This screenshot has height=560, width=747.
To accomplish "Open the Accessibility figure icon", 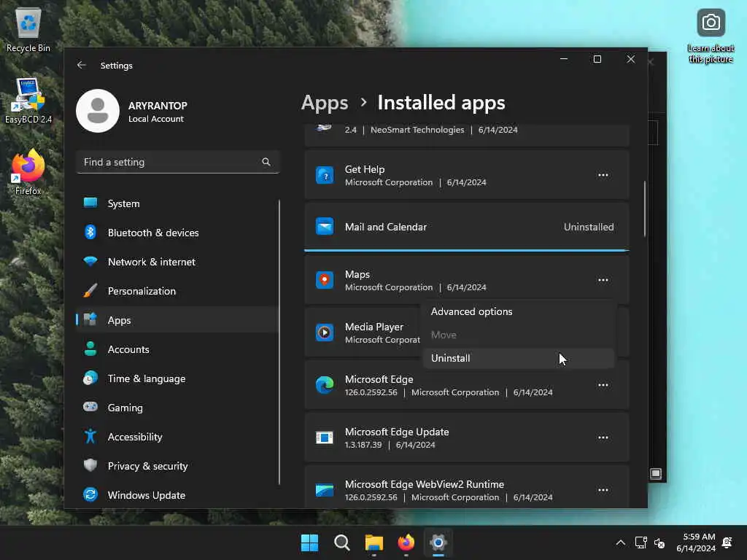I will (90, 436).
